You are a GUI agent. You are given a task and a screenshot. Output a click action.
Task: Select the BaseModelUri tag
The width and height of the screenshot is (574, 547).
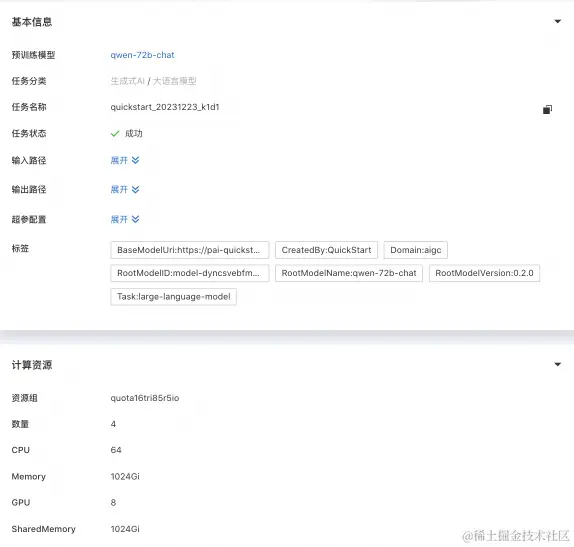coord(190,250)
